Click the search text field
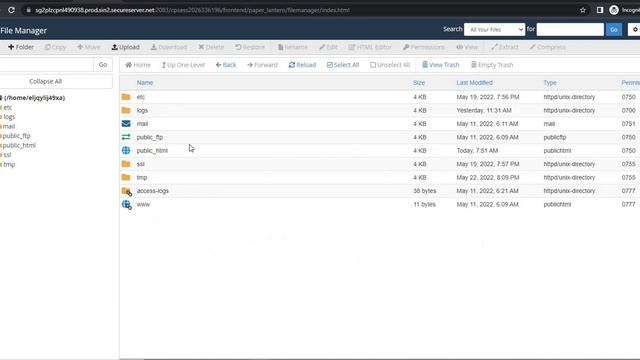Image resolution: width=640 pixels, height=360 pixels. pyautogui.click(x=570, y=29)
